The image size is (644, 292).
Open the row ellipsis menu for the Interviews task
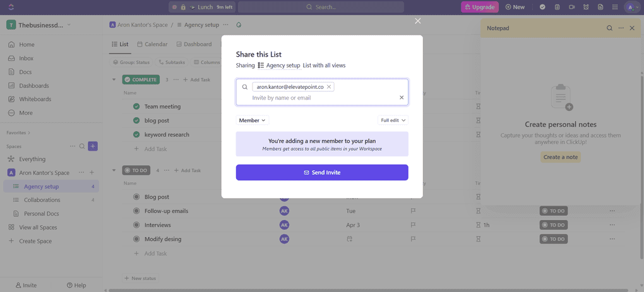[x=612, y=225]
